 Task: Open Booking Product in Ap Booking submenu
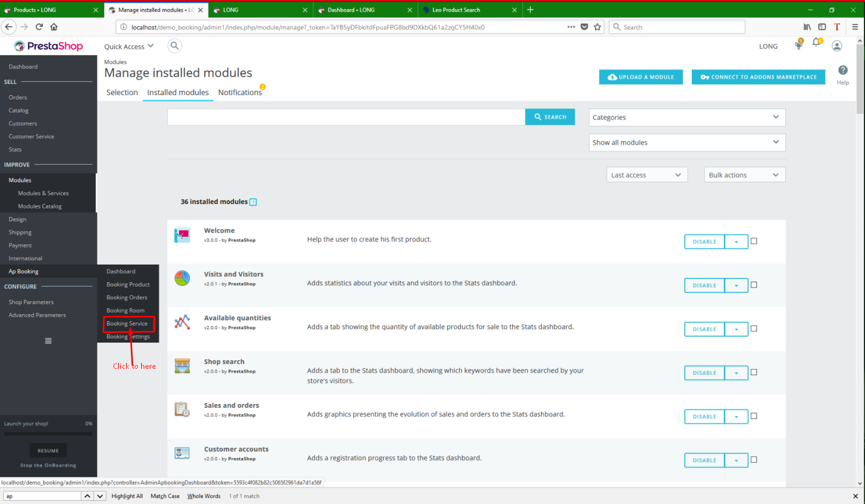click(x=128, y=284)
